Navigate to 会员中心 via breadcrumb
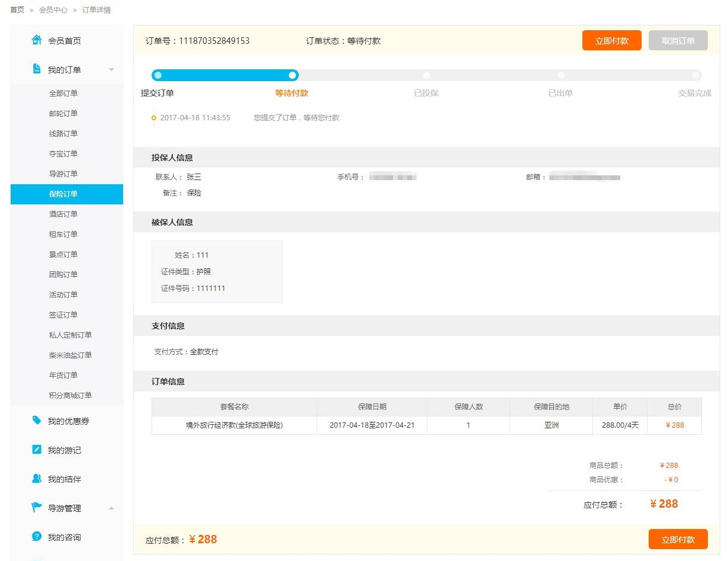 pos(53,10)
